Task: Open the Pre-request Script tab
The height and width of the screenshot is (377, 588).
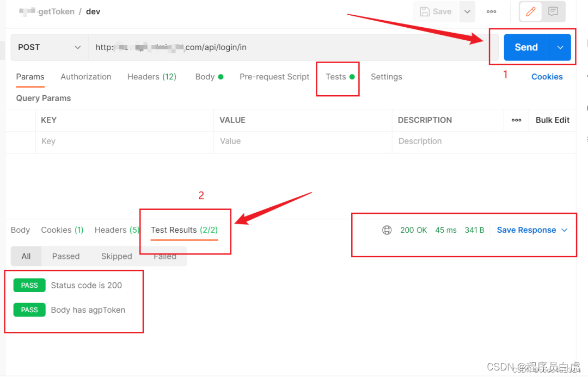Action: 274,77
